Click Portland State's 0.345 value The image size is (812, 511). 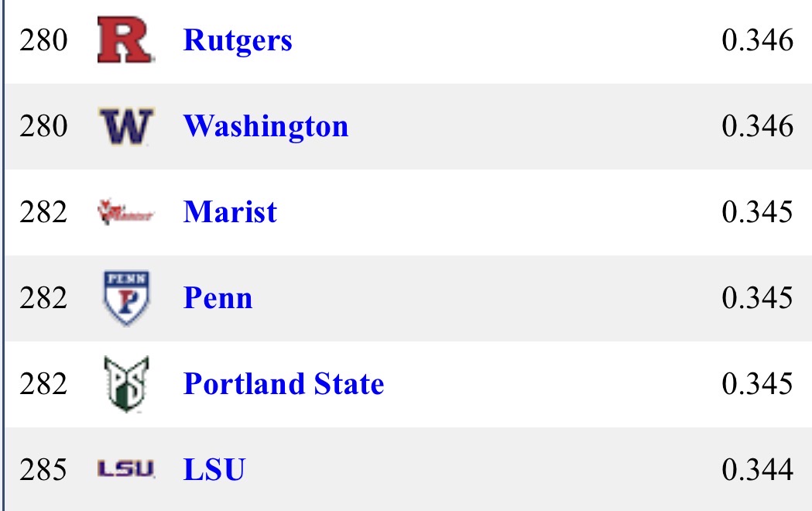[x=757, y=384]
